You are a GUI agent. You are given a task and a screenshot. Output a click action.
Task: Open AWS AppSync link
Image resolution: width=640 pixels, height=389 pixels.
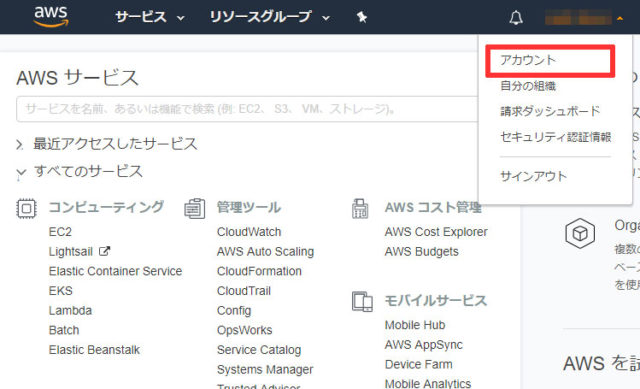tap(424, 345)
